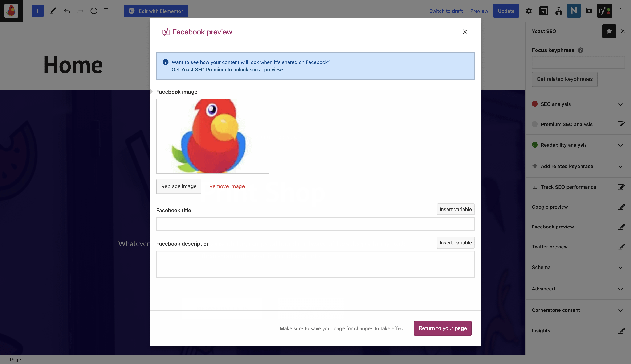Screen dimensions: 631x364
Task: Click the Remove image link
Action: pyautogui.click(x=227, y=186)
